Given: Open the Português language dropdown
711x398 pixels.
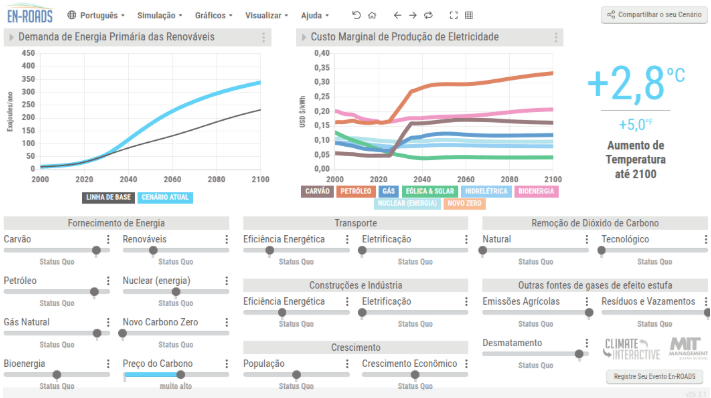Looking at the screenshot, I should tap(96, 15).
